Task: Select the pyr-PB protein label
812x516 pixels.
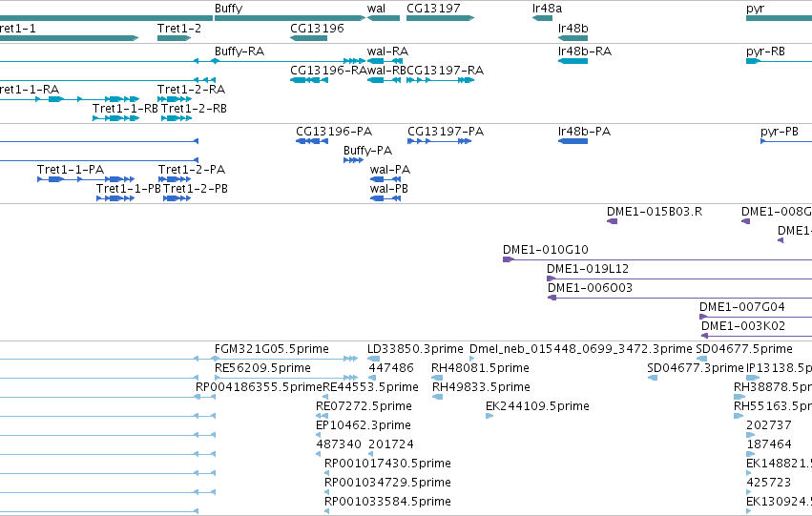Action: coord(780,132)
